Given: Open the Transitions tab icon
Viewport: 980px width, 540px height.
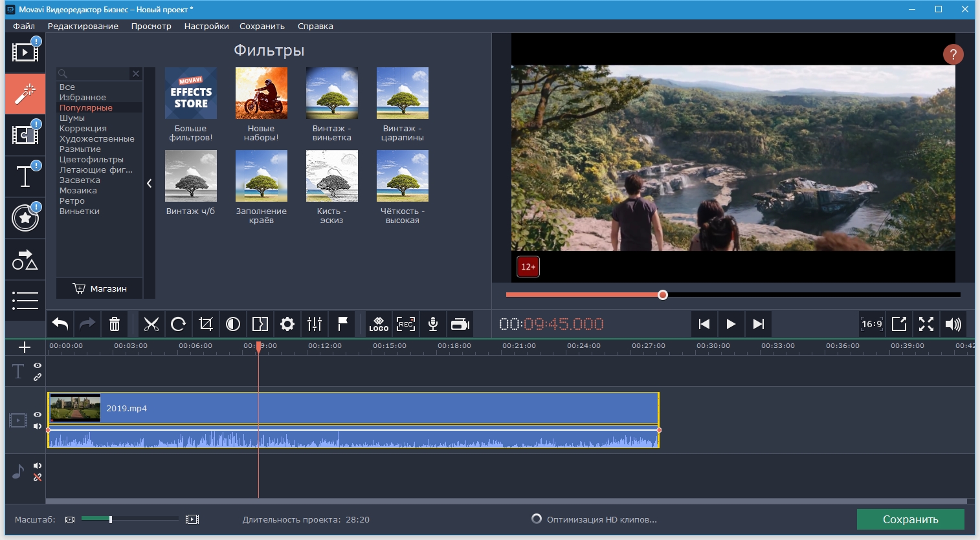Looking at the screenshot, I should pyautogui.click(x=25, y=135).
